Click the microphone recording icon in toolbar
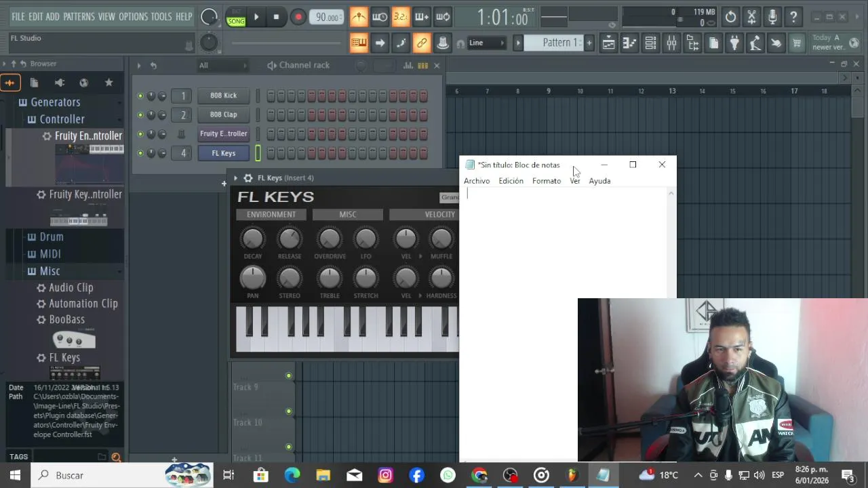 pos(772,17)
